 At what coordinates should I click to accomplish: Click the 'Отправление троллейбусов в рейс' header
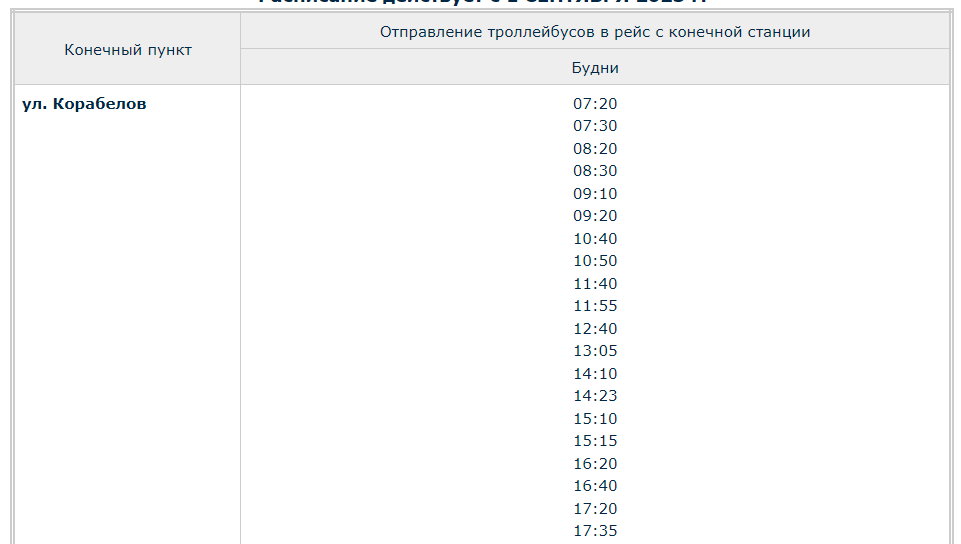(594, 32)
